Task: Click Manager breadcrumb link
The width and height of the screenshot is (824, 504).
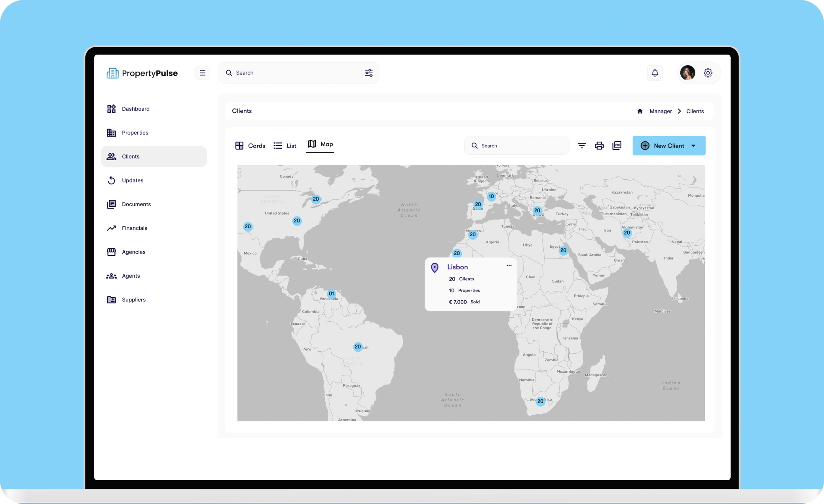Action: click(661, 111)
